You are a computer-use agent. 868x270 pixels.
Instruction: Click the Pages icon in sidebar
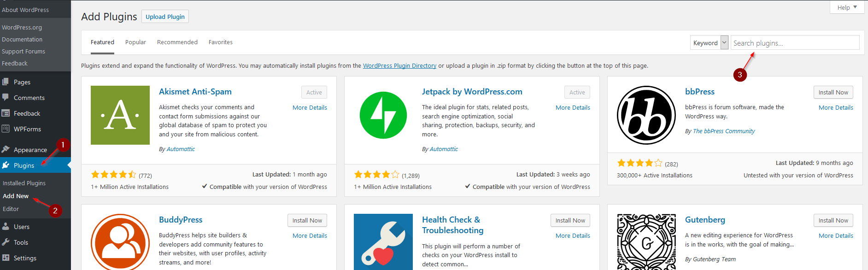coord(6,82)
